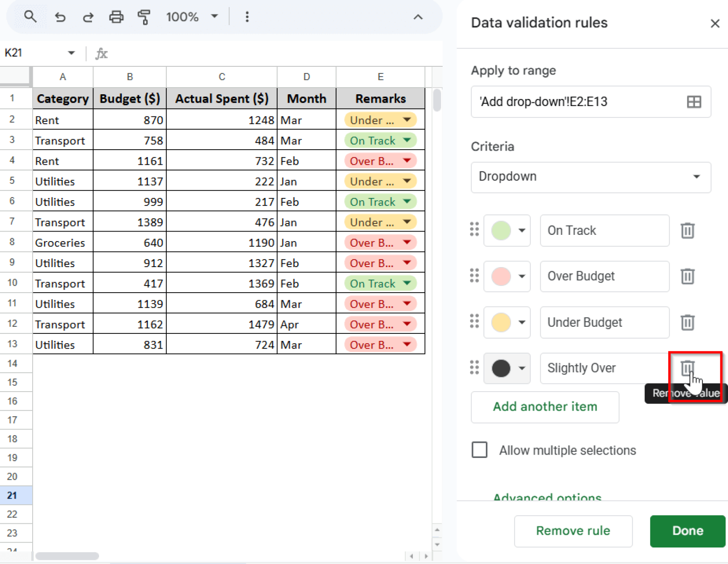Screen dimensions: 728x564
Task: Enable Allow multiple selections
Action: (479, 450)
